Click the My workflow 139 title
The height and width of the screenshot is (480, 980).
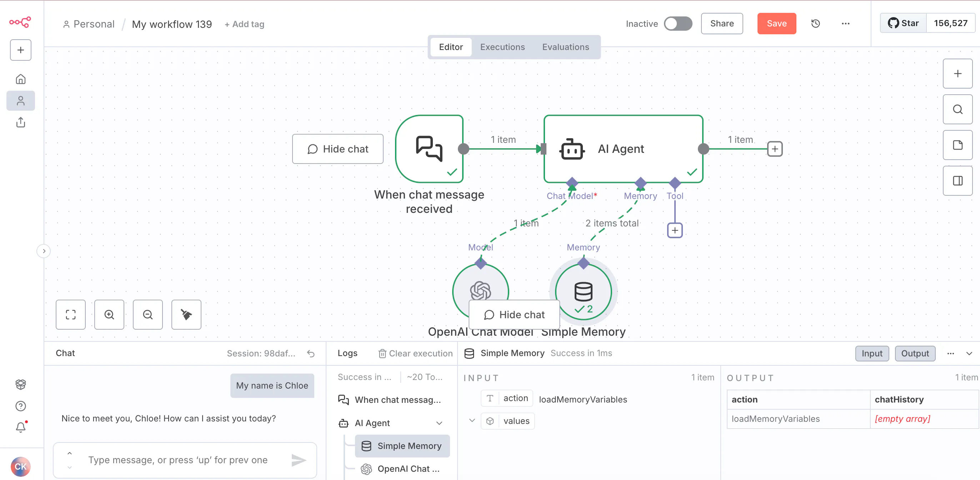(171, 24)
